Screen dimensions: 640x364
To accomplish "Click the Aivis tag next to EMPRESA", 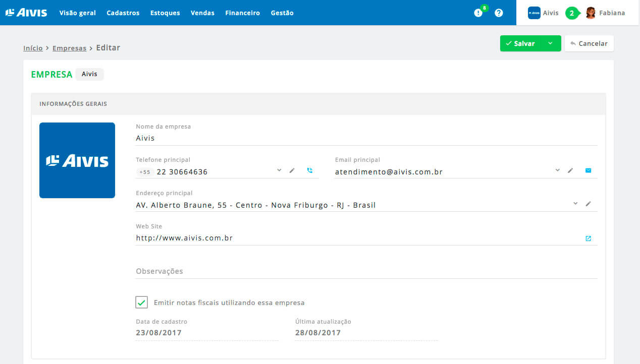I will coord(89,74).
